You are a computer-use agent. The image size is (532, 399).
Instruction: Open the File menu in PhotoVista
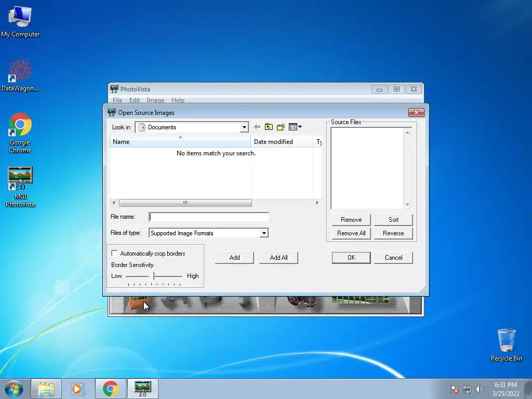[117, 100]
